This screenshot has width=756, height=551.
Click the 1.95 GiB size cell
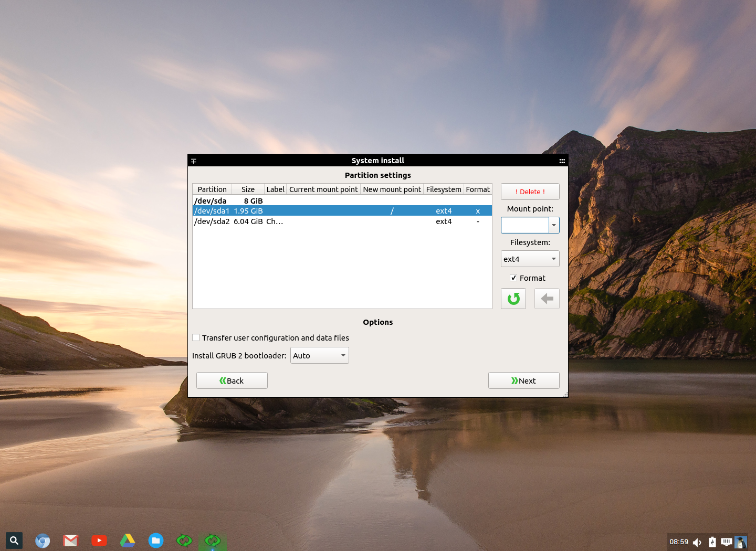coord(248,211)
